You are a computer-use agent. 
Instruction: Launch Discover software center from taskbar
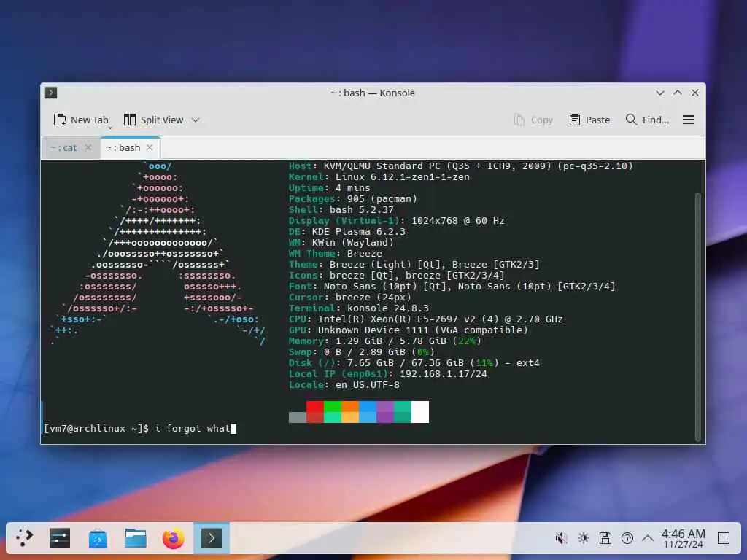tap(98, 538)
